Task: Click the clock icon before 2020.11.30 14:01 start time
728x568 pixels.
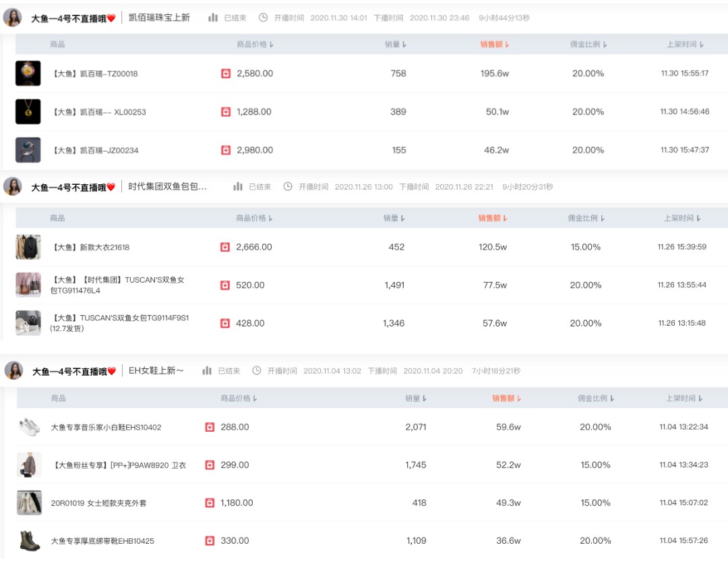Action: click(x=264, y=18)
